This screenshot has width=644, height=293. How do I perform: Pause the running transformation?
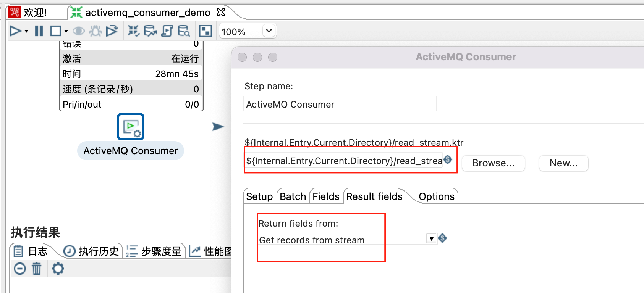click(x=39, y=31)
